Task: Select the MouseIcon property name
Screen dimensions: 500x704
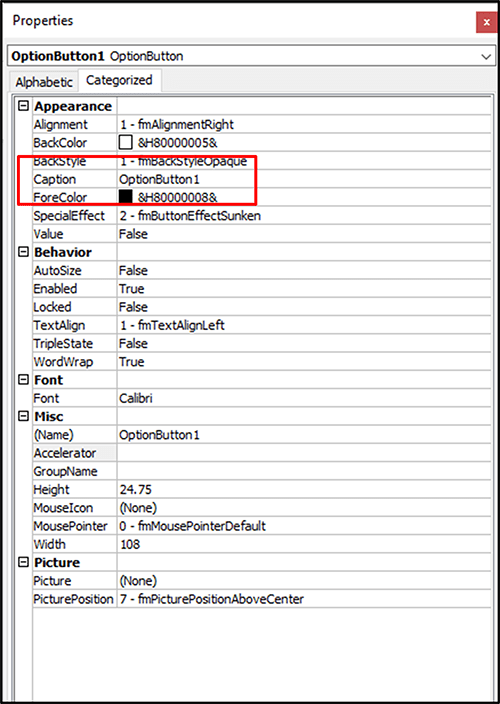Action: (x=63, y=508)
